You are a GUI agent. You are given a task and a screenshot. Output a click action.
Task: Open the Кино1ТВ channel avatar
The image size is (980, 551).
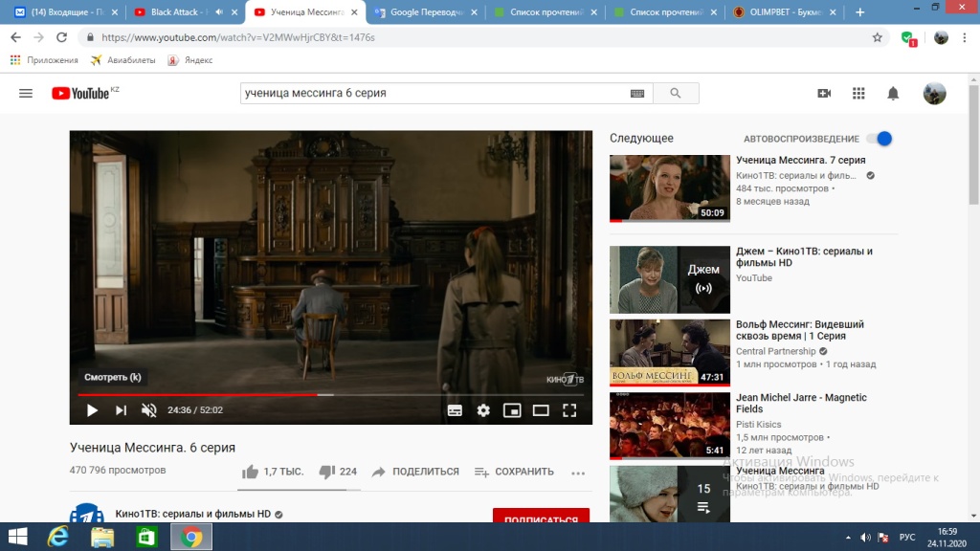(x=86, y=513)
